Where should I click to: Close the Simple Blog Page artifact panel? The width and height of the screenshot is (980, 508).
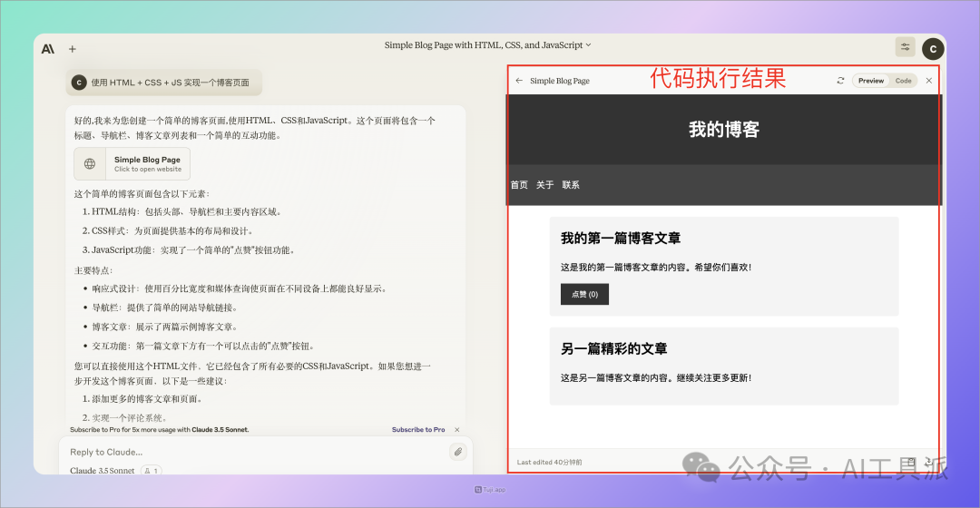coord(928,81)
